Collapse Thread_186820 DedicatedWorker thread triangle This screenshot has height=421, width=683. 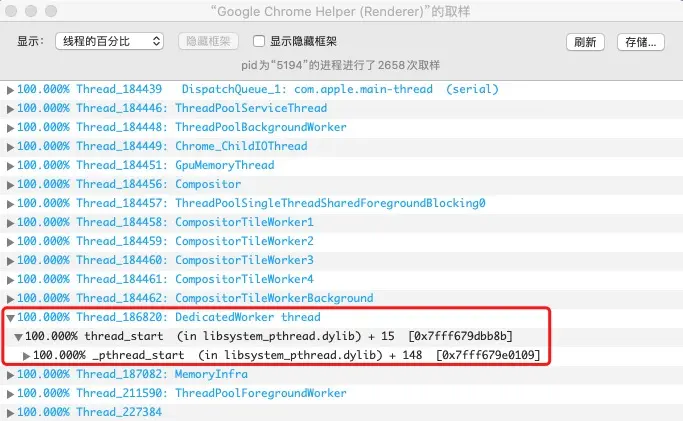click(x=10, y=318)
